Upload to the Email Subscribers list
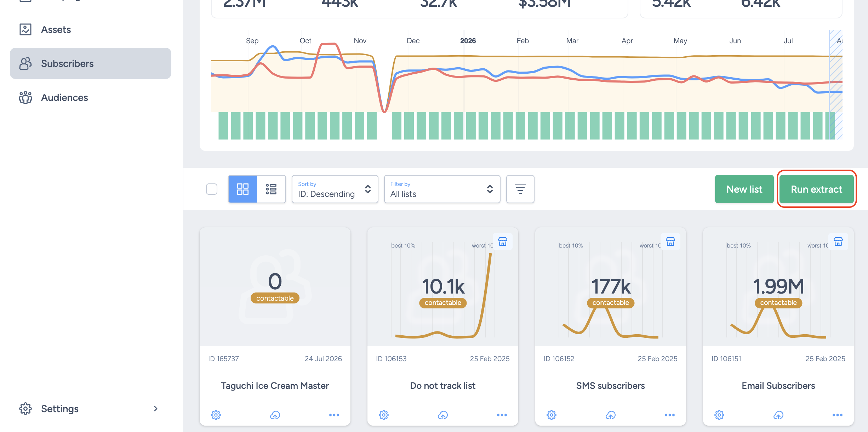This screenshot has width=868, height=432. tap(778, 415)
